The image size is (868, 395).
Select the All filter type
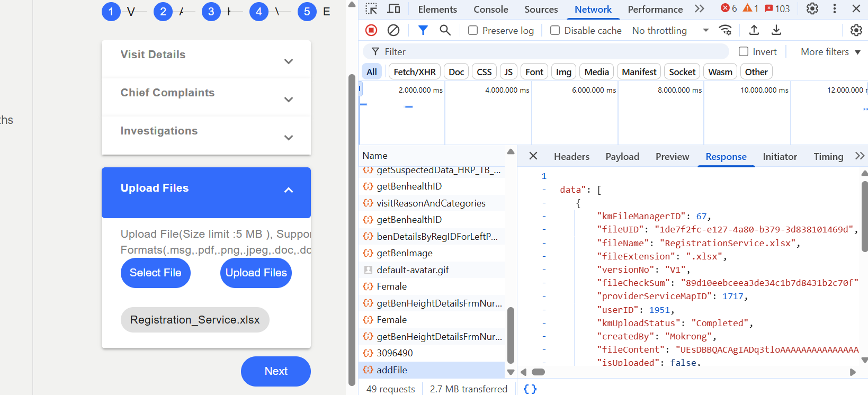pos(372,71)
